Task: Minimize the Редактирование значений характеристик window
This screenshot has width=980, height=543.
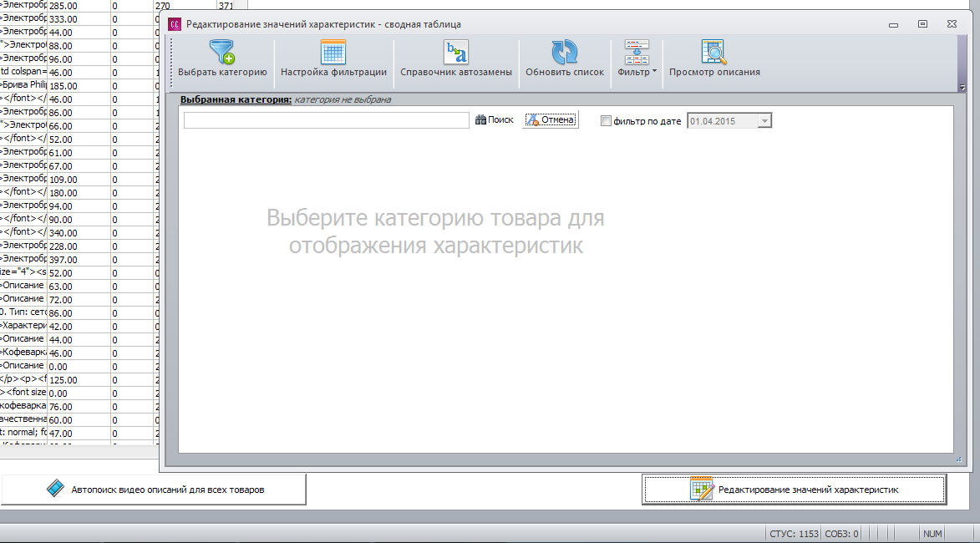Action: (x=893, y=24)
